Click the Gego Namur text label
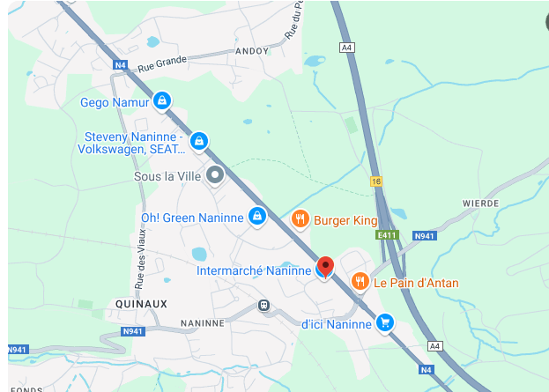The image size is (549, 392). click(x=115, y=103)
